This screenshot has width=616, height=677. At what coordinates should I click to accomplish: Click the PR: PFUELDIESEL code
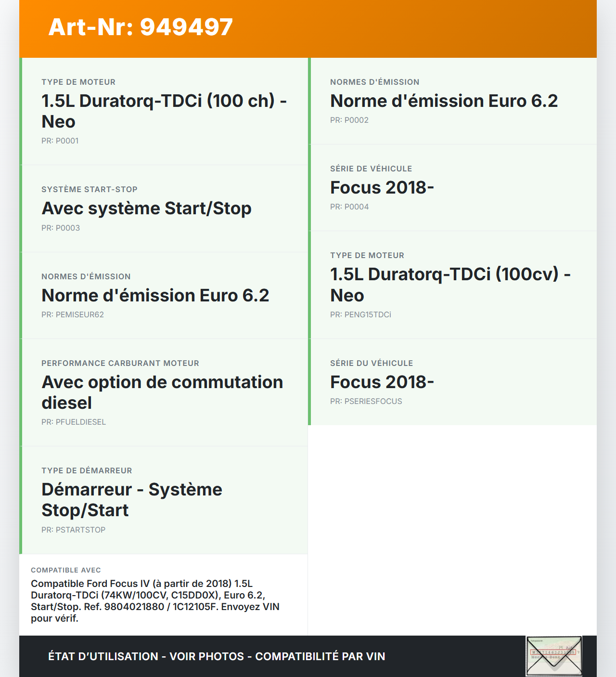click(74, 422)
